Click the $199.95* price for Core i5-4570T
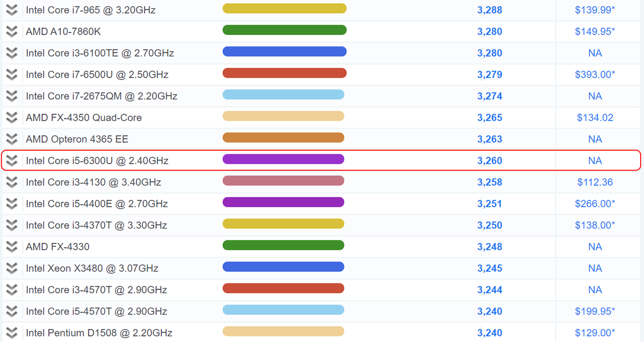Viewport: 644px width, 342px height. click(595, 311)
